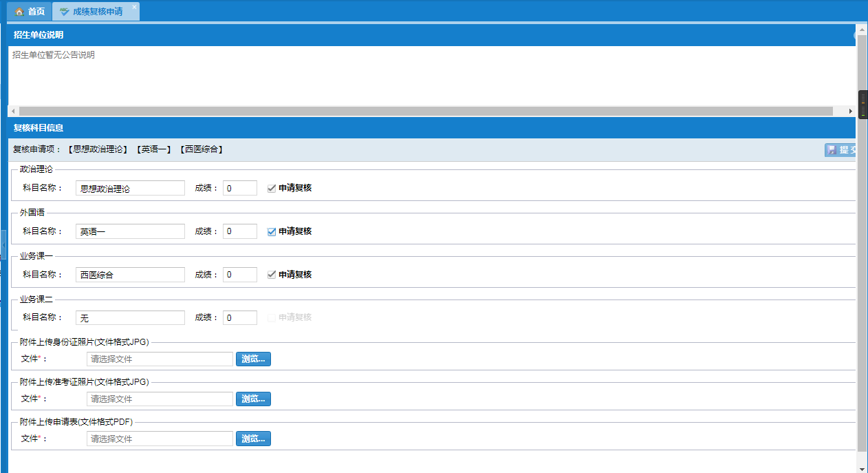Click the floppy disk icon on 提交 button
The height and width of the screenshot is (473, 868).
tap(832, 150)
